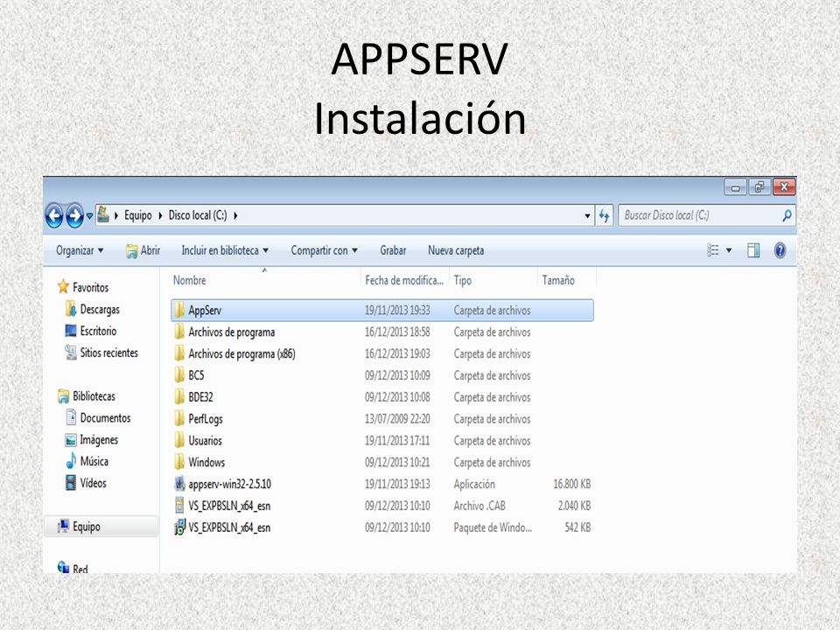The image size is (840, 630).
Task: Open the Documentos library
Action: pyautogui.click(x=106, y=418)
